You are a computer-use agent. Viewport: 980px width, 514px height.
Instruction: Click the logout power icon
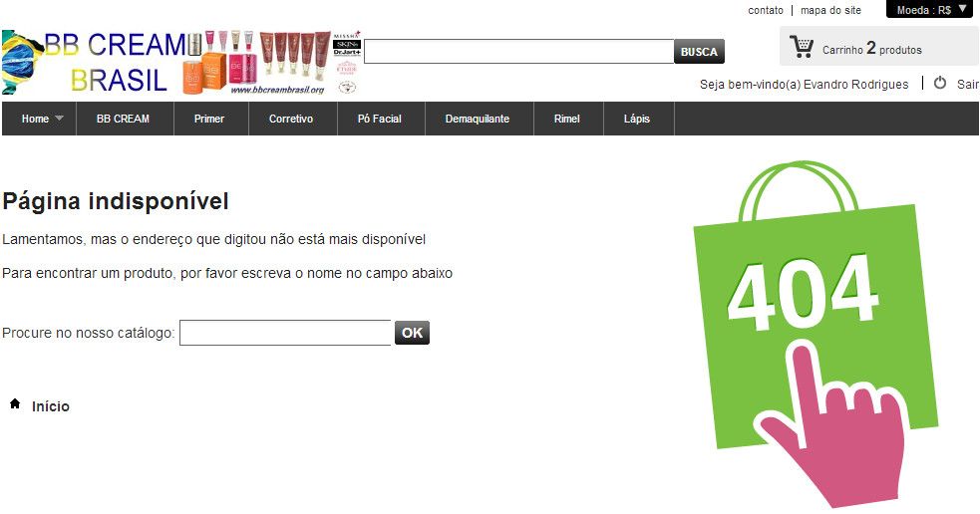point(939,83)
